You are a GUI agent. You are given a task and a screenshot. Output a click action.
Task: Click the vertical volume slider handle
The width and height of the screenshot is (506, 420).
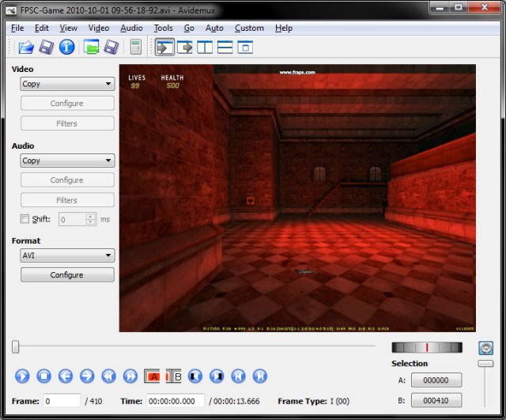coord(485,364)
